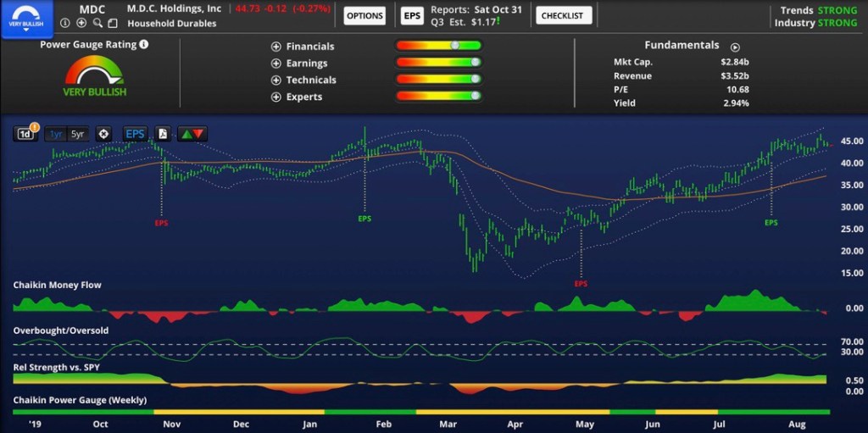The height and width of the screenshot is (433, 868).
Task: Click the crosshair tool in chart toolbar
Action: pyautogui.click(x=103, y=134)
